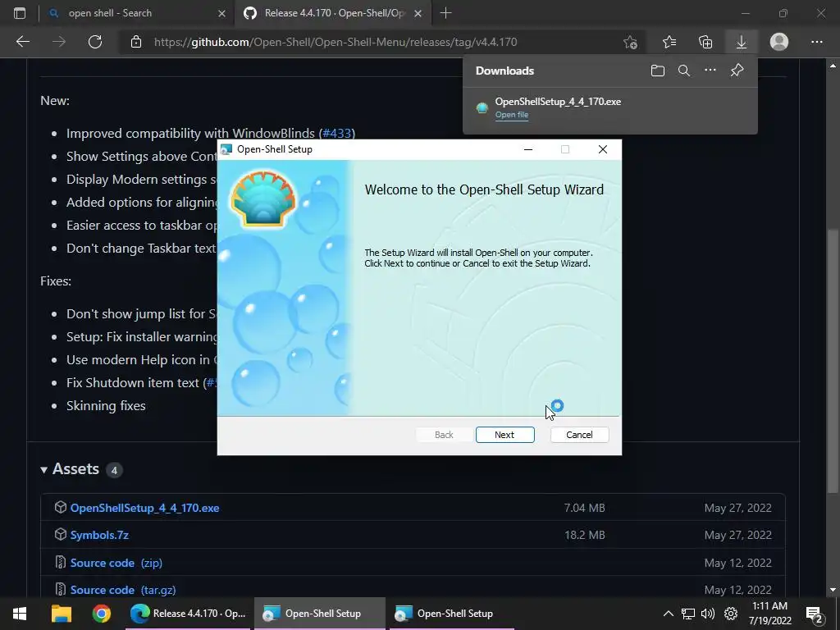
Task: Click Next in Open-Shell Setup wizard
Action: click(504, 435)
